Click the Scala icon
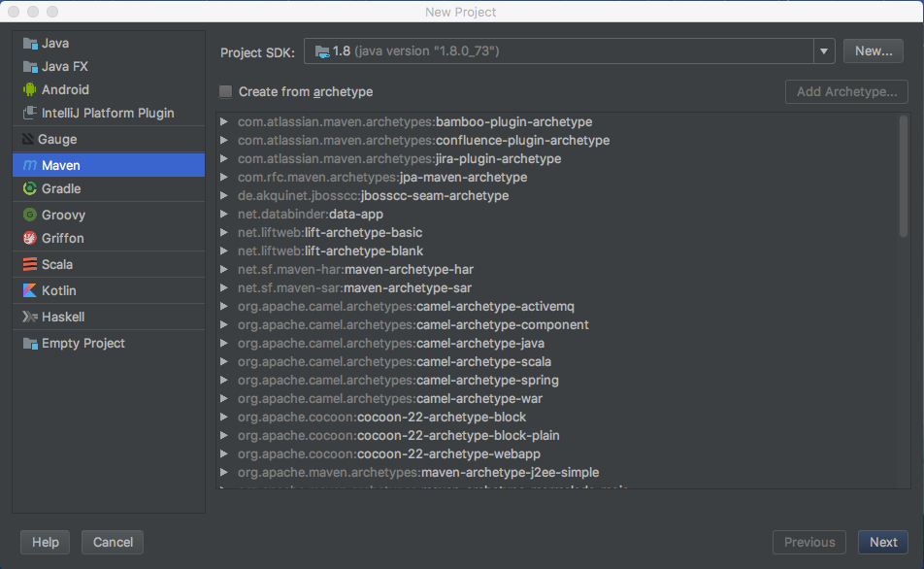 pyautogui.click(x=30, y=264)
